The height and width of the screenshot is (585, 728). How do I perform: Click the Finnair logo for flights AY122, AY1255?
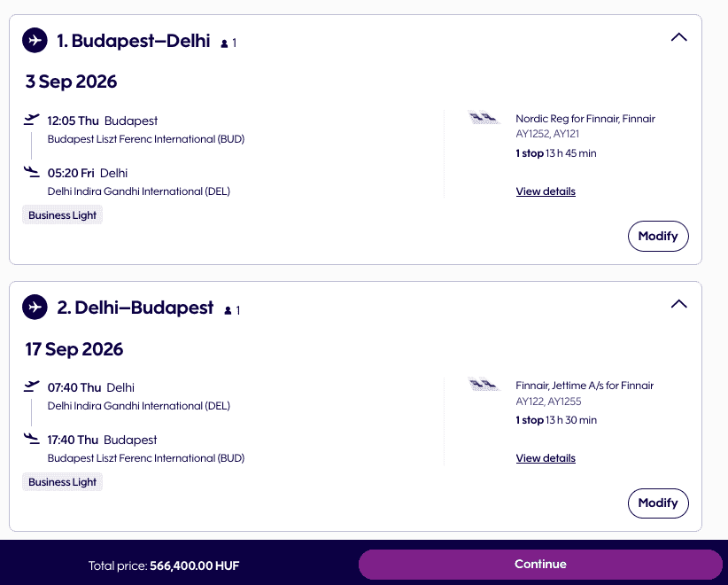(x=484, y=385)
